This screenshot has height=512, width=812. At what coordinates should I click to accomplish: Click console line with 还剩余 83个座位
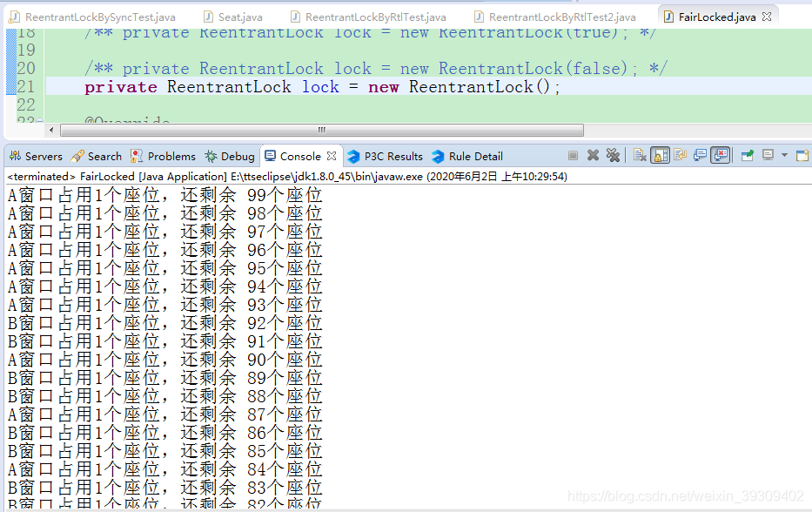coord(165,488)
